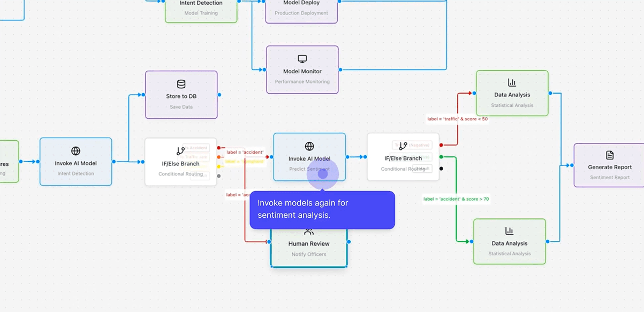Click the branch icon on first IF/Else Branch node

tap(180, 151)
